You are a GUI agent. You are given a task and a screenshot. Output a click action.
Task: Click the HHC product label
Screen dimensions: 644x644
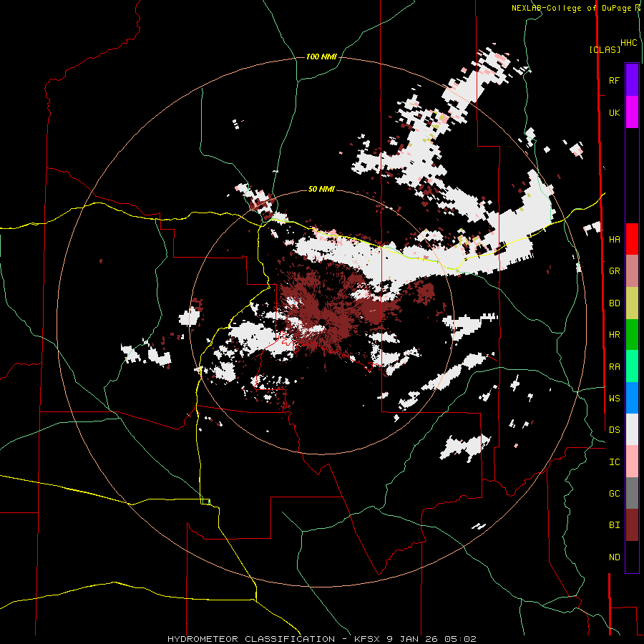[x=628, y=43]
